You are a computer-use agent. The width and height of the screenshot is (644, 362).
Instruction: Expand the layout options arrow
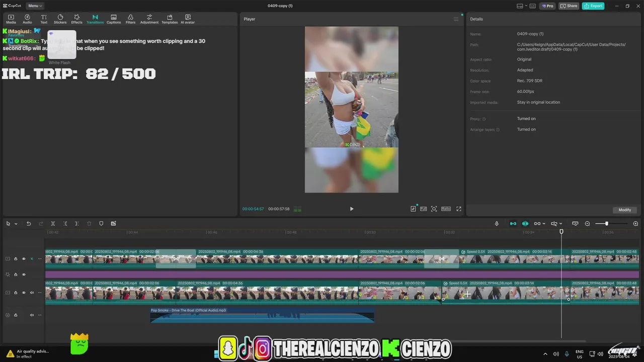[x=526, y=6]
